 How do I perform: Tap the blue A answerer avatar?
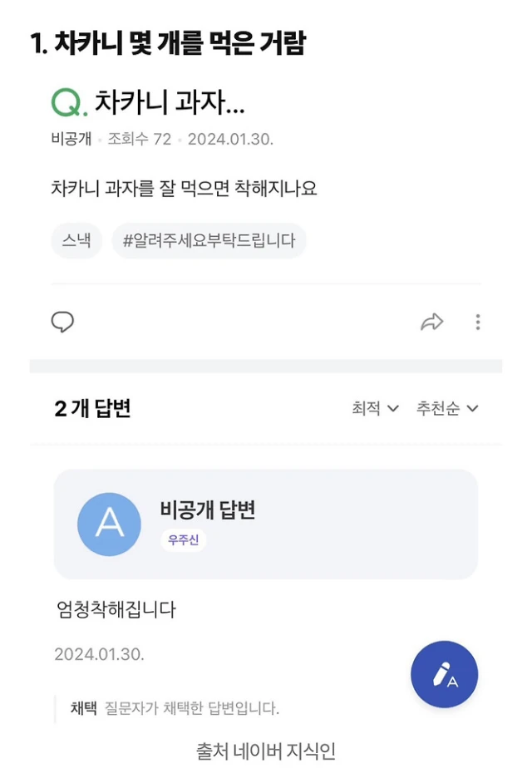[x=109, y=524]
